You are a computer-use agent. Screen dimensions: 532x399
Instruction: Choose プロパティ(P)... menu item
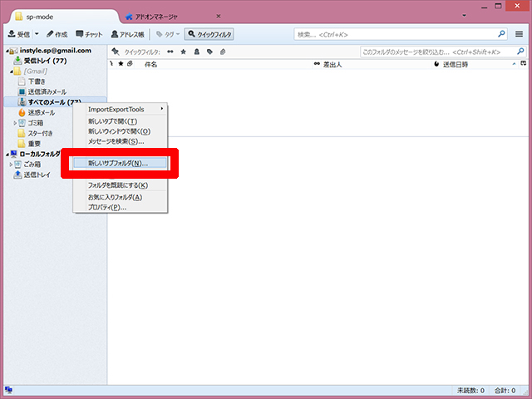121,207
